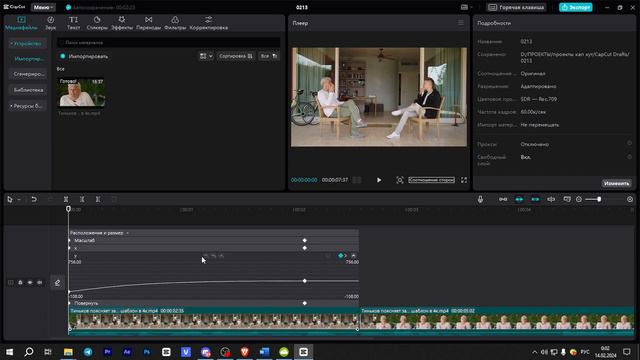Toggle the preview axis icon

pos(551,199)
